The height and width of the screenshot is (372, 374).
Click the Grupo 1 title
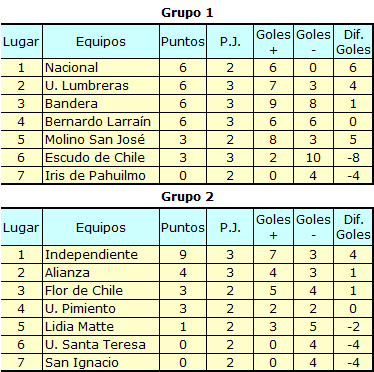[x=187, y=13]
